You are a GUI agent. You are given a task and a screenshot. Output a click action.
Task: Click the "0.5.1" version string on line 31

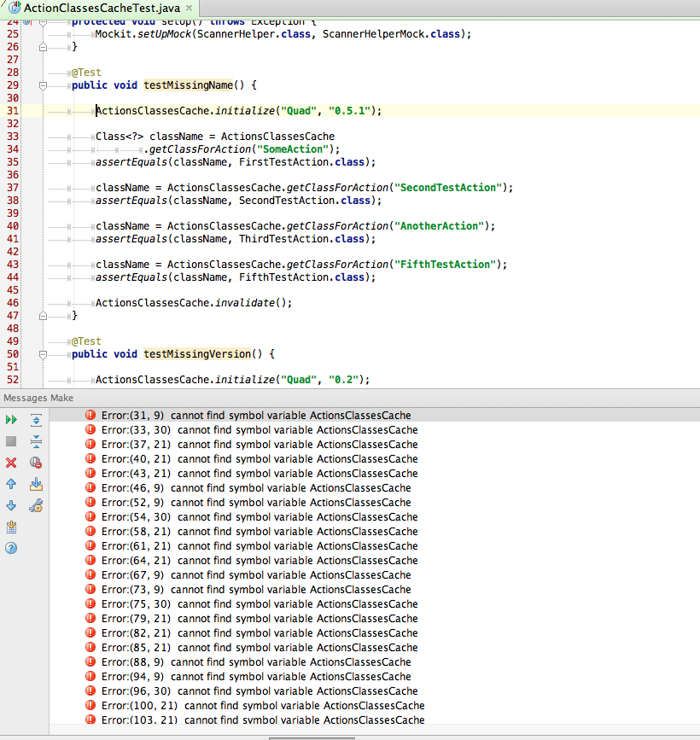pyautogui.click(x=350, y=111)
